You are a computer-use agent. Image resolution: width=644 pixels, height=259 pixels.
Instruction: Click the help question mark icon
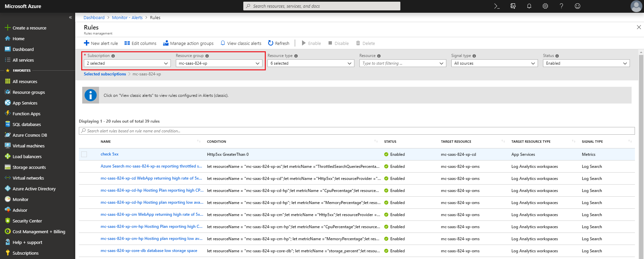point(561,6)
